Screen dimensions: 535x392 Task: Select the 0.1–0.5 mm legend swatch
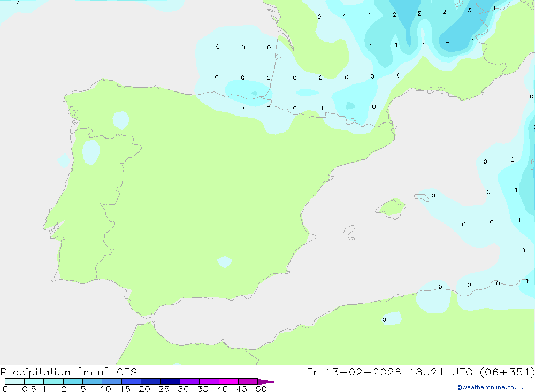[14, 381]
